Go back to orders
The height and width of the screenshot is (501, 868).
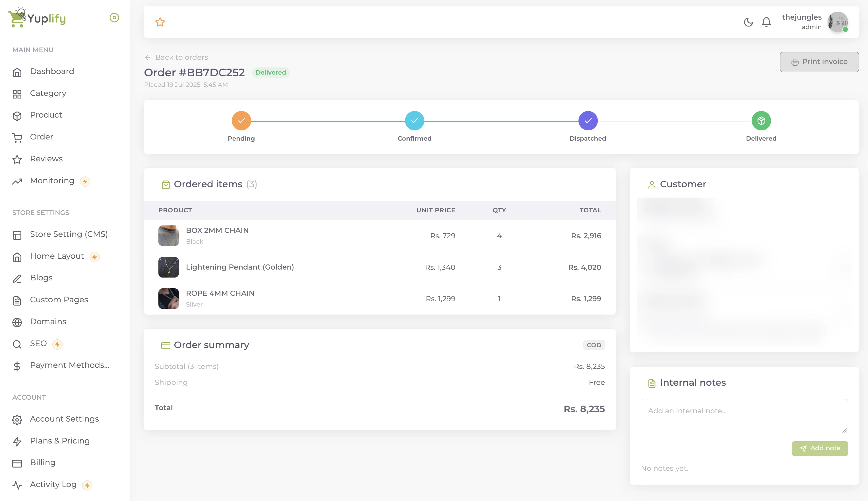click(x=176, y=57)
